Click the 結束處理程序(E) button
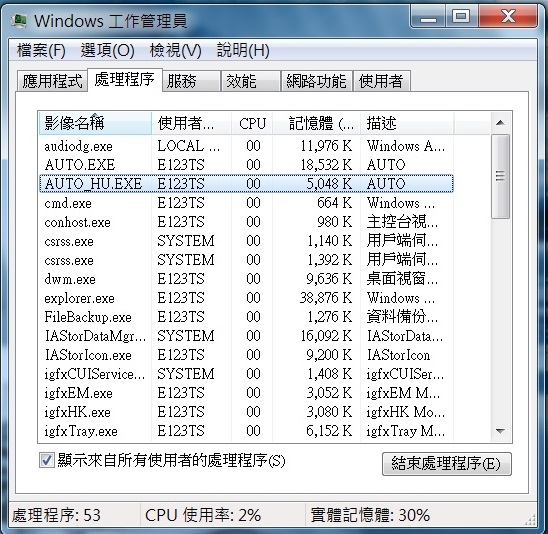The width and height of the screenshot is (548, 534). click(446, 464)
